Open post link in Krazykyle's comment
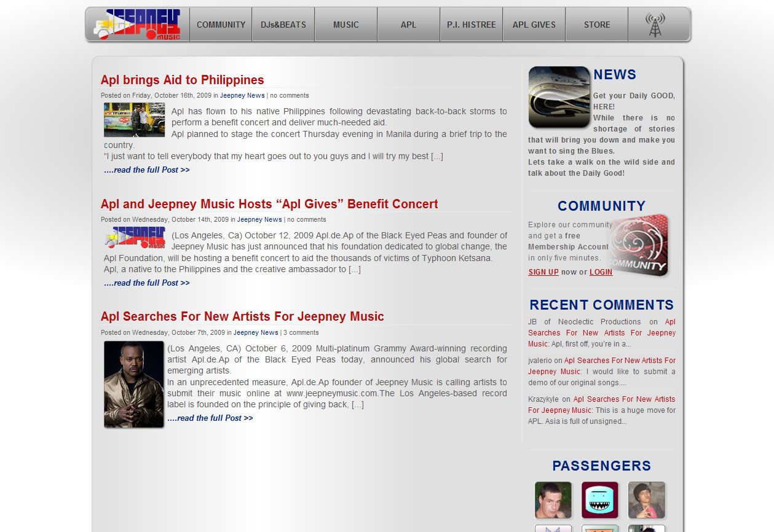The width and height of the screenshot is (774, 532). (602, 405)
